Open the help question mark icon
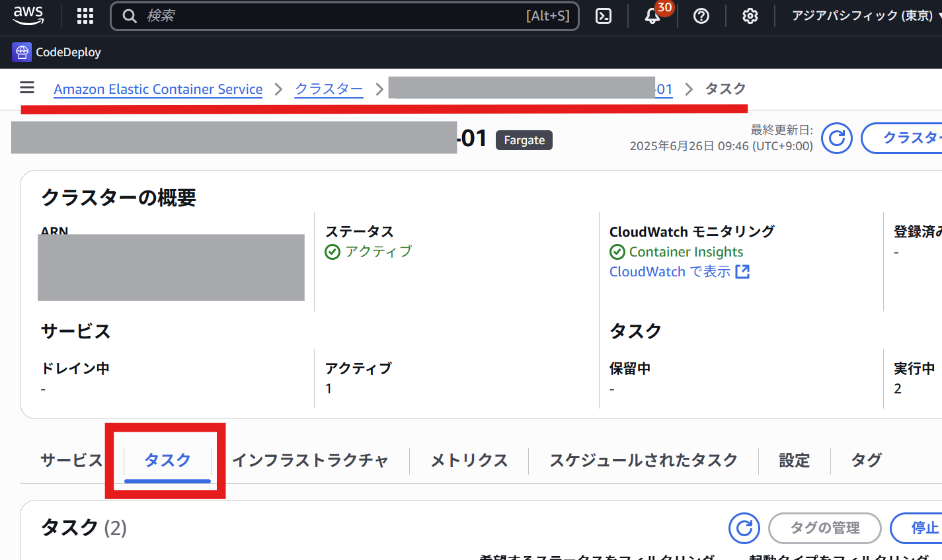 tap(701, 16)
